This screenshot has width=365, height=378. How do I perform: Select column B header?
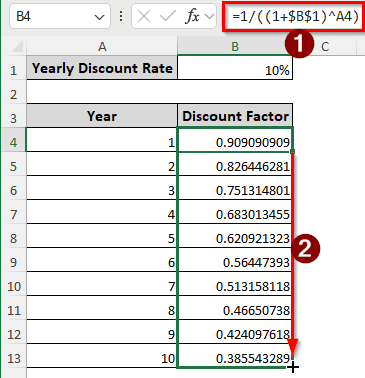(x=235, y=46)
